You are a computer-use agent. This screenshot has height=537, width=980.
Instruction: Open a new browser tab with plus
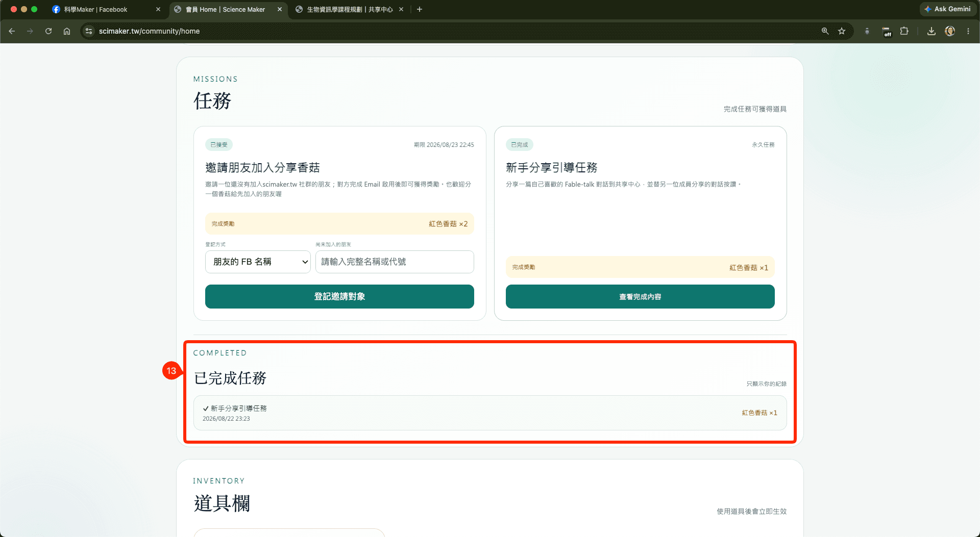(x=420, y=9)
